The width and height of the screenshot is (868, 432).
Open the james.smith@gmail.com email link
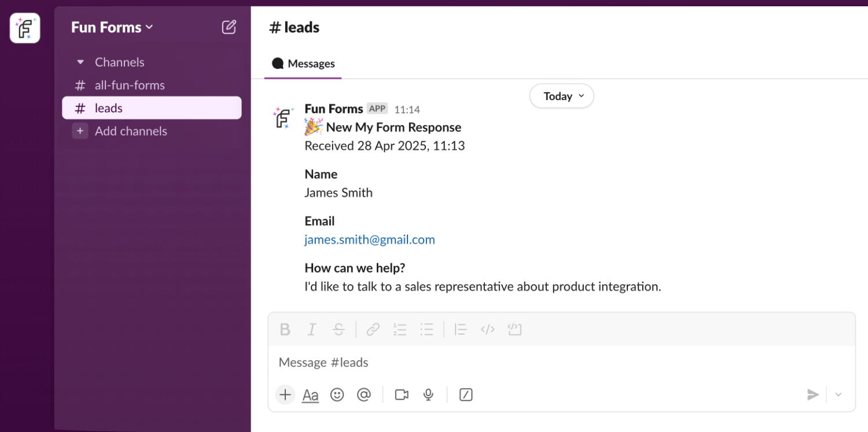pos(370,240)
